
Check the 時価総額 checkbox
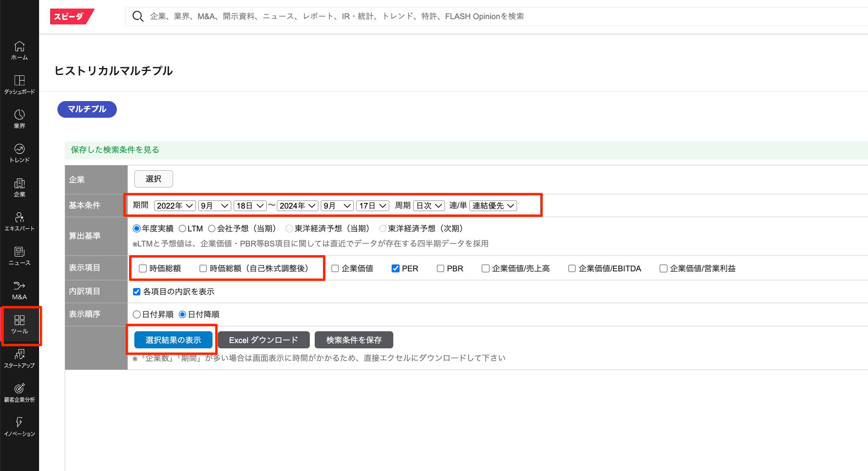(143, 269)
